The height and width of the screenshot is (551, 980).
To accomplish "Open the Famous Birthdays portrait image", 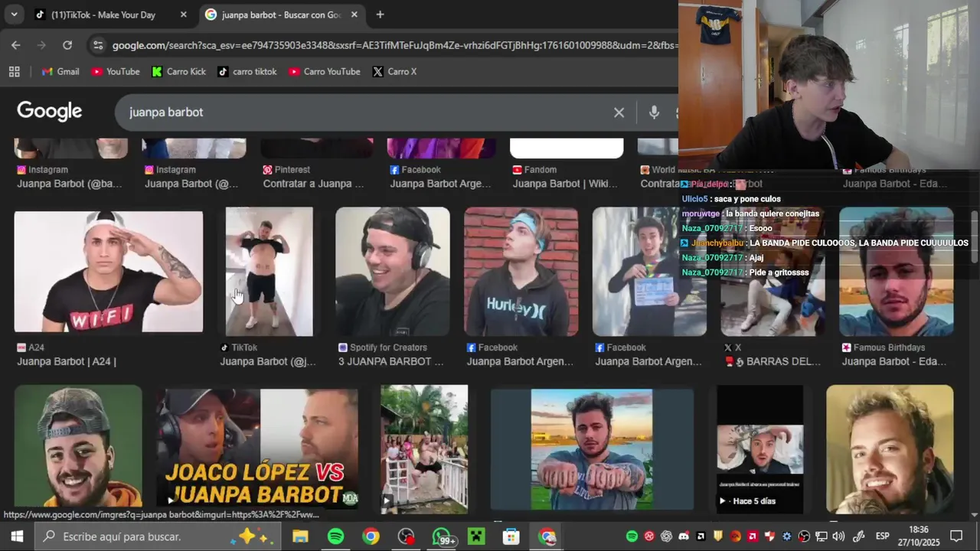I will pos(897,272).
